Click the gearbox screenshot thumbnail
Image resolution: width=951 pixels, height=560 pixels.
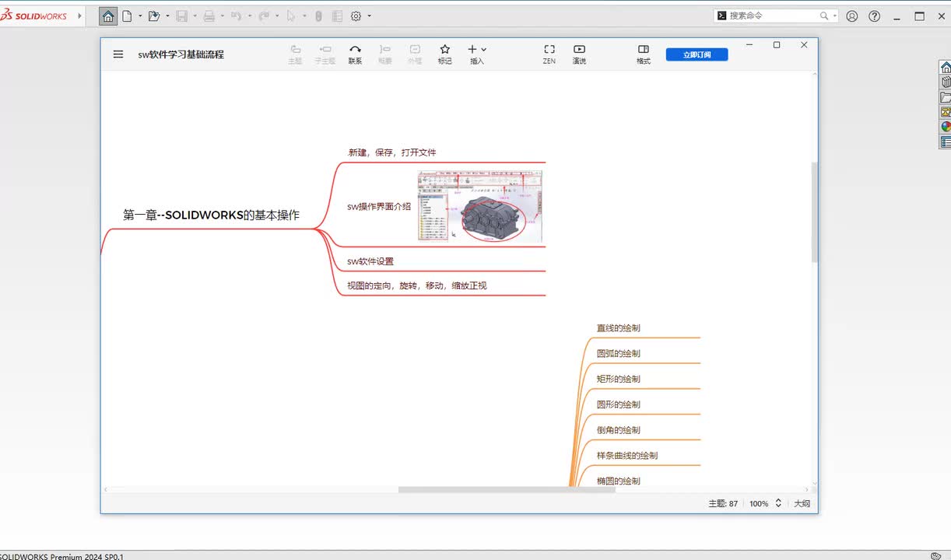[480, 206]
